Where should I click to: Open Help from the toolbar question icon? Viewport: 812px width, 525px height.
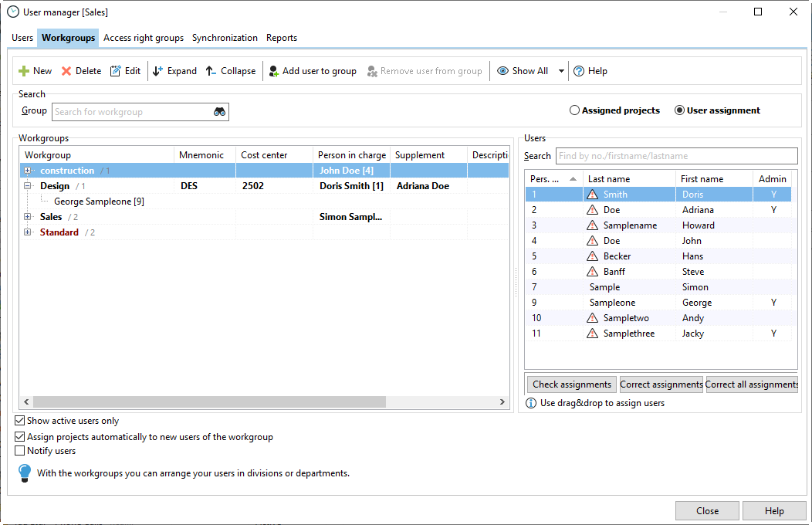tap(579, 71)
